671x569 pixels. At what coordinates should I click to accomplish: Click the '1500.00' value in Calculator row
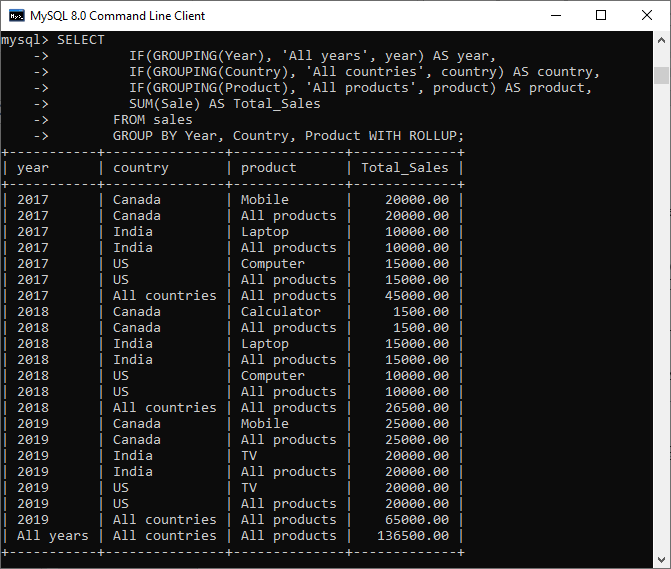421,312
